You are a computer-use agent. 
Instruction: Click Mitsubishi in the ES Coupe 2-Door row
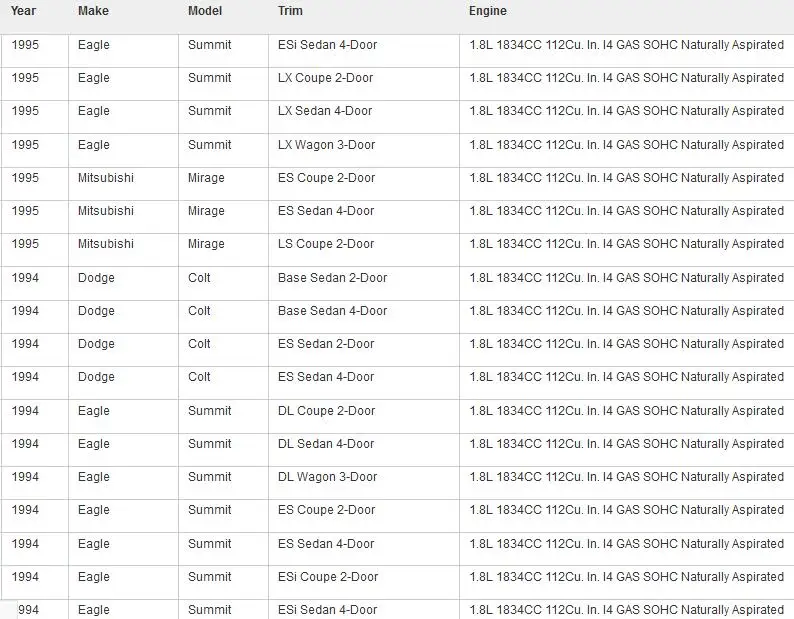[x=106, y=178]
